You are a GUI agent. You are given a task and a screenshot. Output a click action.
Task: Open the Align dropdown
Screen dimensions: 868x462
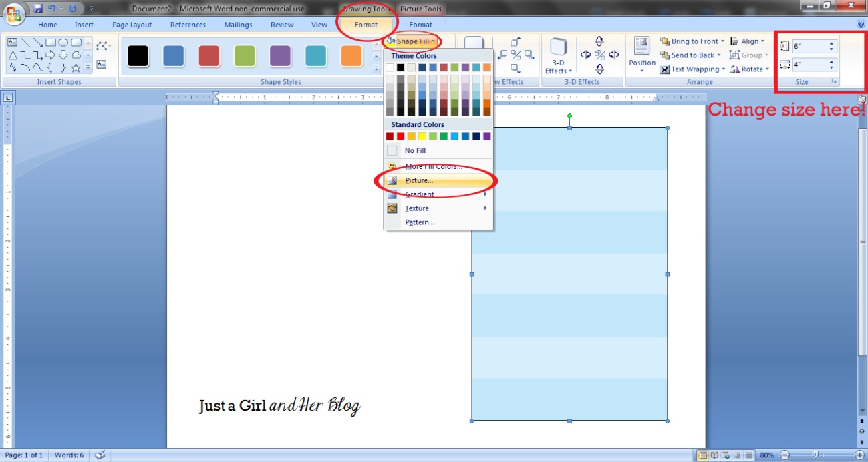[x=748, y=41]
